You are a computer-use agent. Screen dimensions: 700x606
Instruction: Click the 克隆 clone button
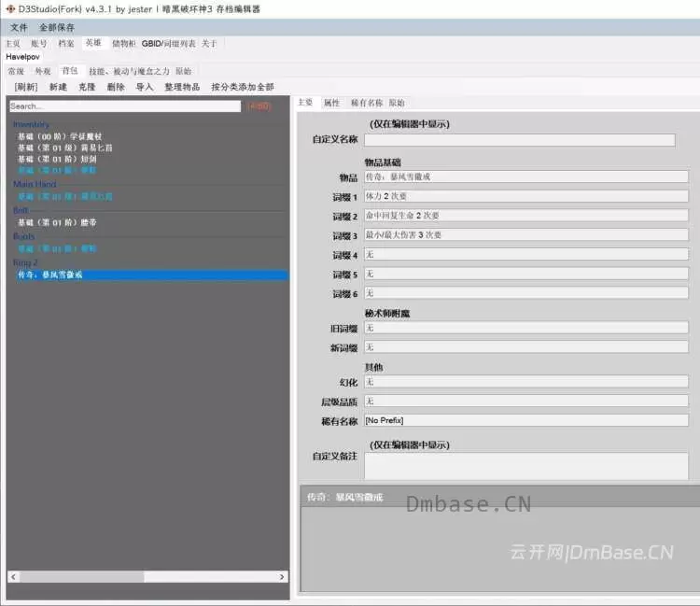pyautogui.click(x=87, y=87)
